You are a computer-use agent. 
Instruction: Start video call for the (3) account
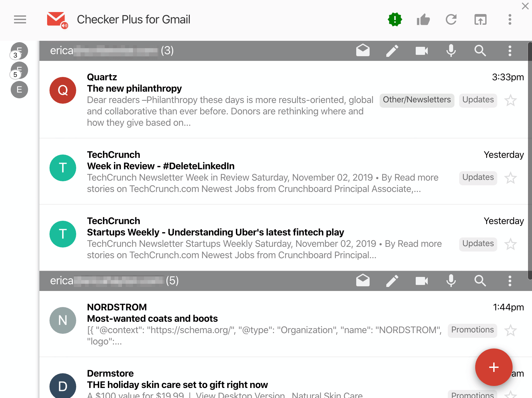[422, 51]
